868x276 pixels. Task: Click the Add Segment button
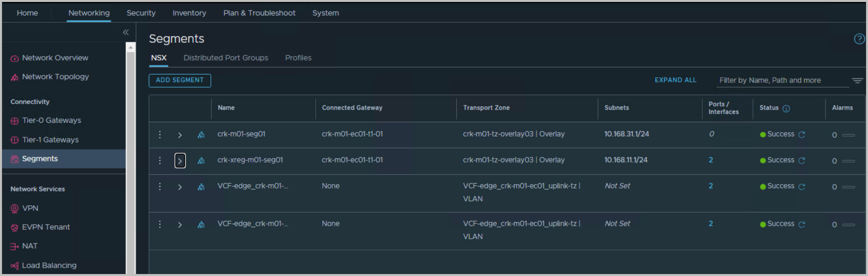pyautogui.click(x=179, y=80)
